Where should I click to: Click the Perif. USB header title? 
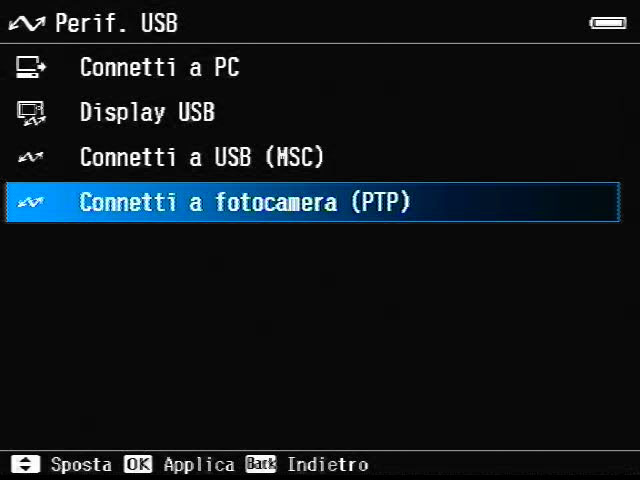[x=116, y=23]
